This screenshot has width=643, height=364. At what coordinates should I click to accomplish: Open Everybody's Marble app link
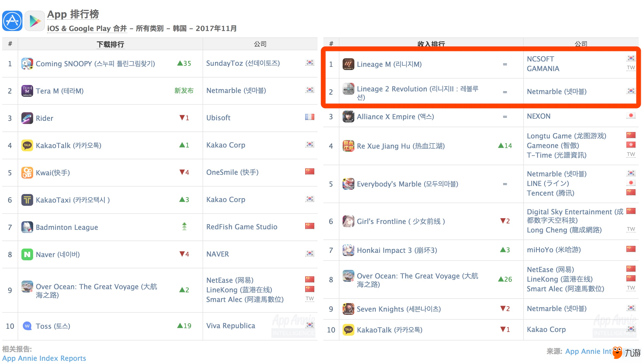407,184
